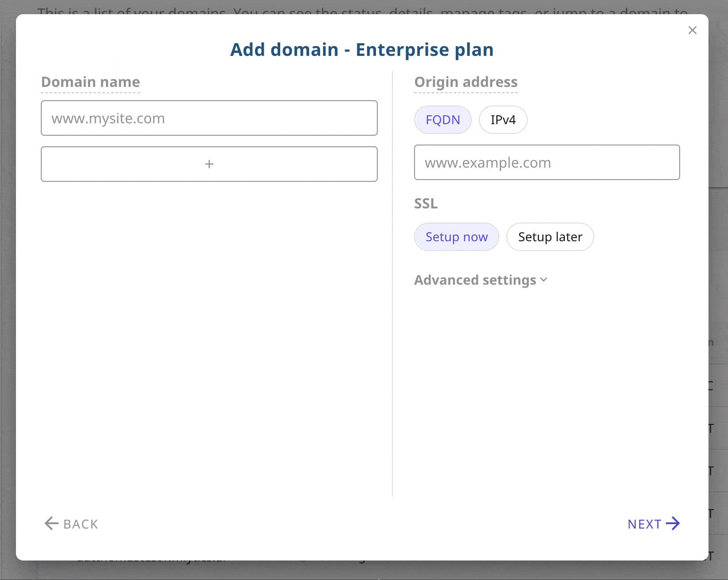Screen dimensions: 728x580
Task: Add another domain name row with plus button
Action: coord(209,164)
